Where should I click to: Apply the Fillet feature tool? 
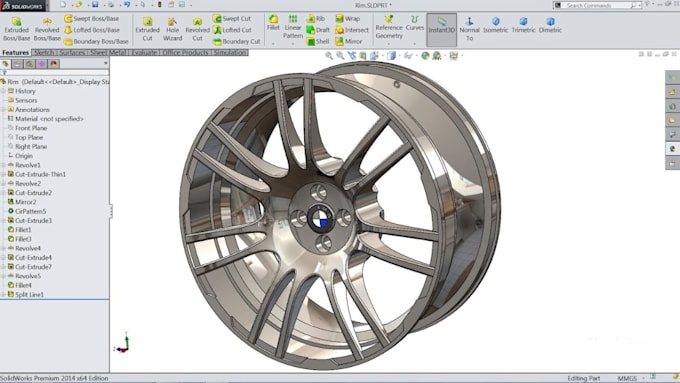(x=273, y=23)
